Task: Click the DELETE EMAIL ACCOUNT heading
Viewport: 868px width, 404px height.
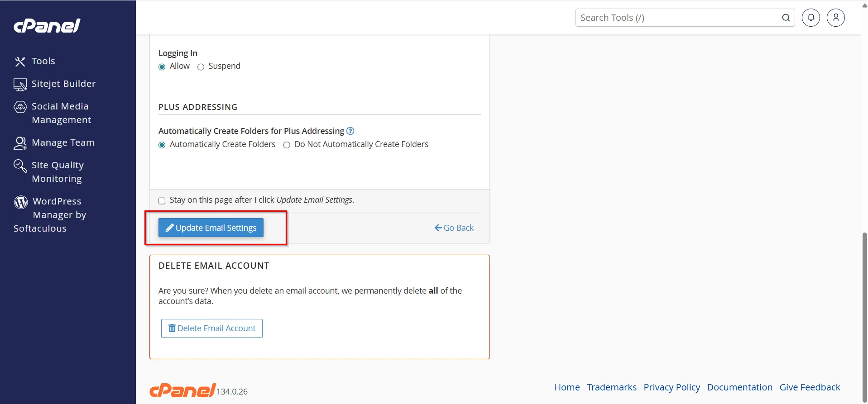Action: click(x=214, y=266)
